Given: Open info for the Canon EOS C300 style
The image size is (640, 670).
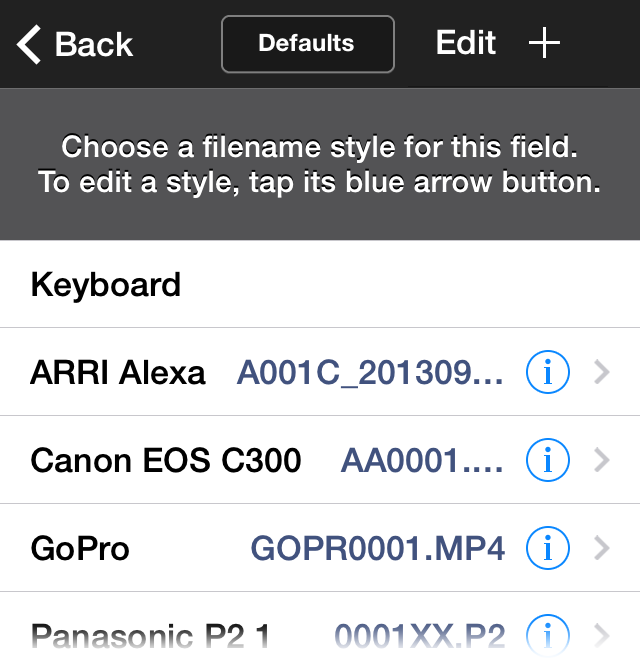Looking at the screenshot, I should [547, 460].
